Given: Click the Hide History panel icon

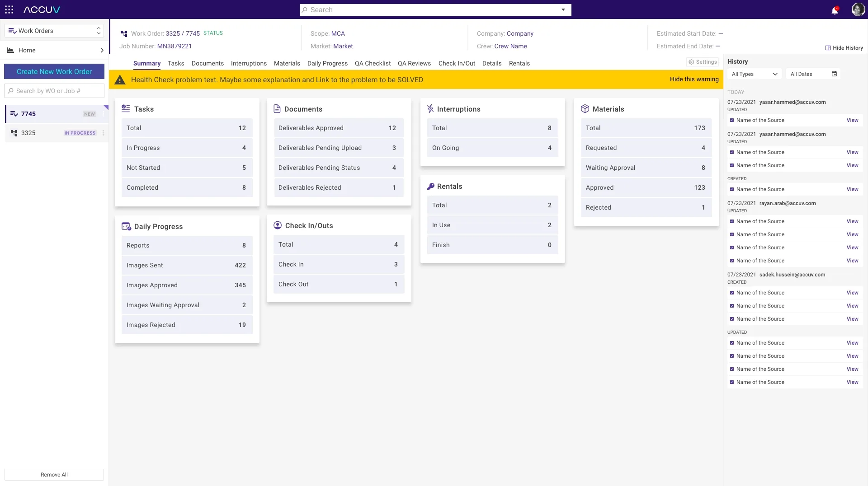Looking at the screenshot, I should pyautogui.click(x=828, y=48).
